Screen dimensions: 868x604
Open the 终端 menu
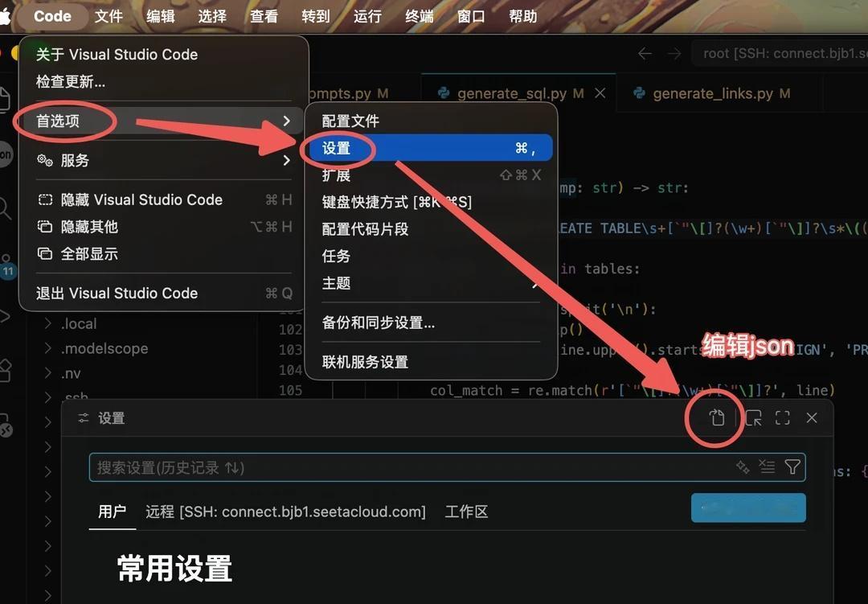click(x=419, y=16)
